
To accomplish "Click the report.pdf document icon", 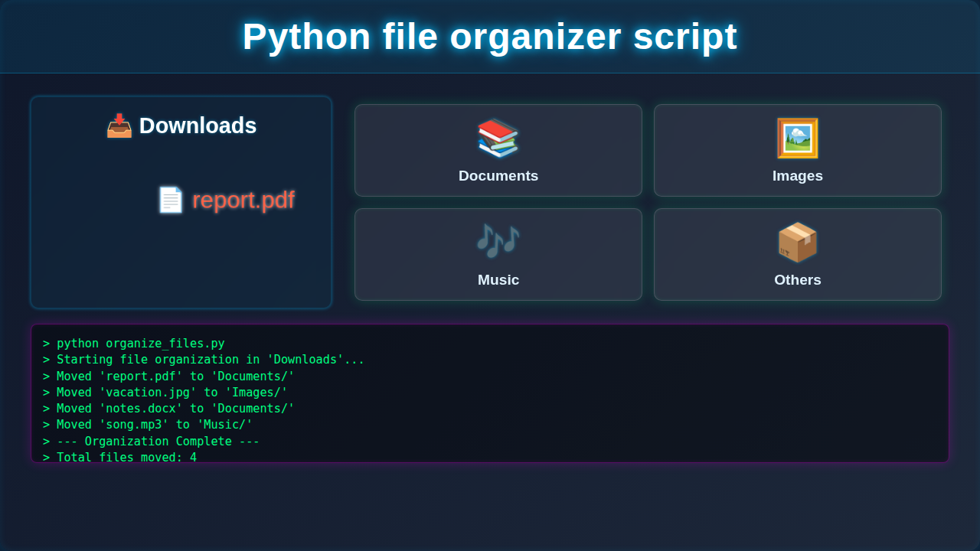I will coord(170,200).
